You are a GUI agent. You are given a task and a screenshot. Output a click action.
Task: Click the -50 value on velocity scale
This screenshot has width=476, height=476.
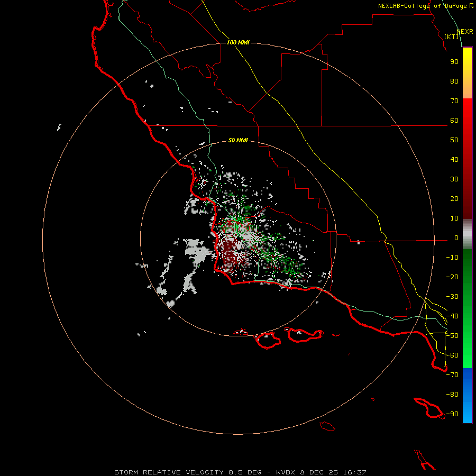pyautogui.click(x=452, y=336)
